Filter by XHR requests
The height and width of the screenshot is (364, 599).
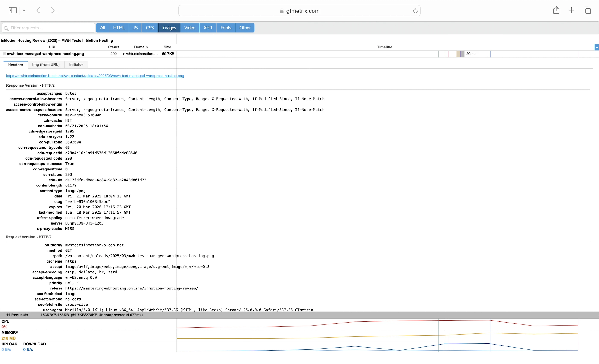[208, 28]
